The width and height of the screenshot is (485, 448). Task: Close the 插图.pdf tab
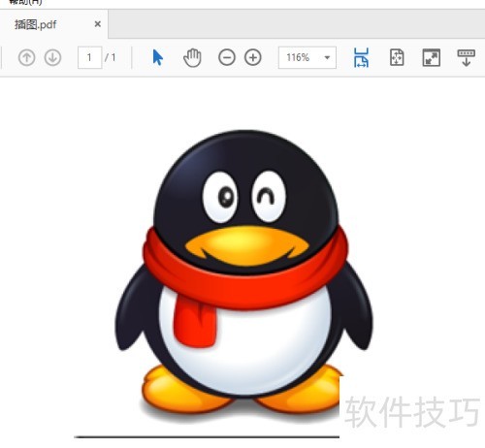click(98, 24)
